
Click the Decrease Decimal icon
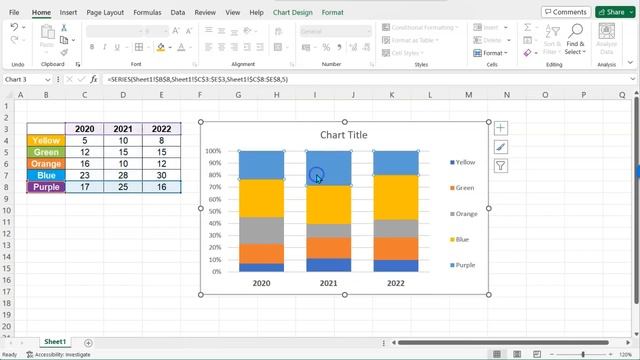coord(367,48)
